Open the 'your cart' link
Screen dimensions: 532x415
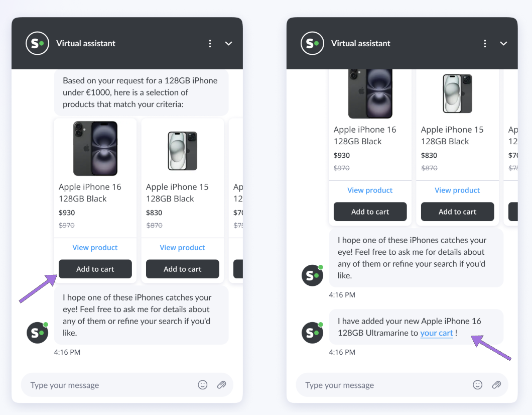[x=436, y=333]
